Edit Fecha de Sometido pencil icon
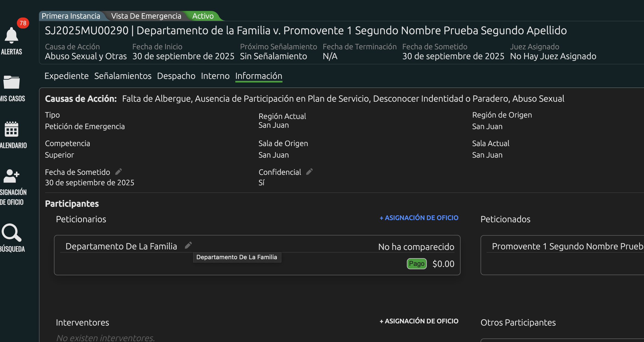Image resolution: width=644 pixels, height=342 pixels. 118,172
